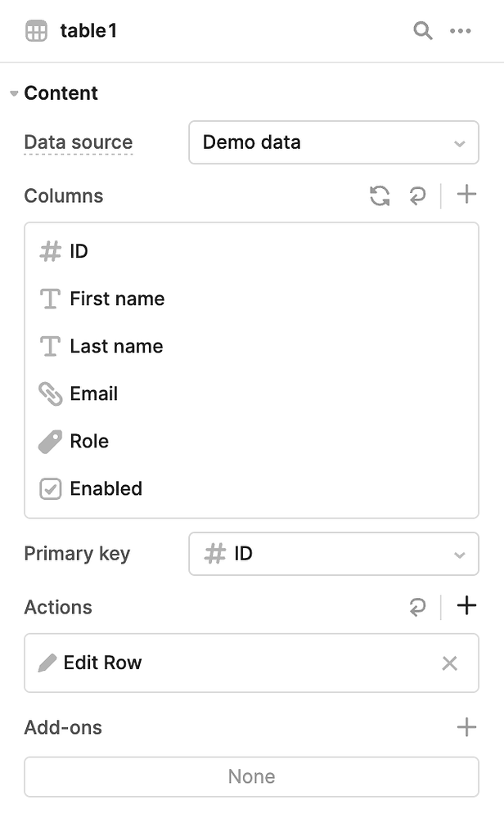Screen dimensions: 504x818
Task: Click the regenerate columns refresh icon
Action: (380, 196)
